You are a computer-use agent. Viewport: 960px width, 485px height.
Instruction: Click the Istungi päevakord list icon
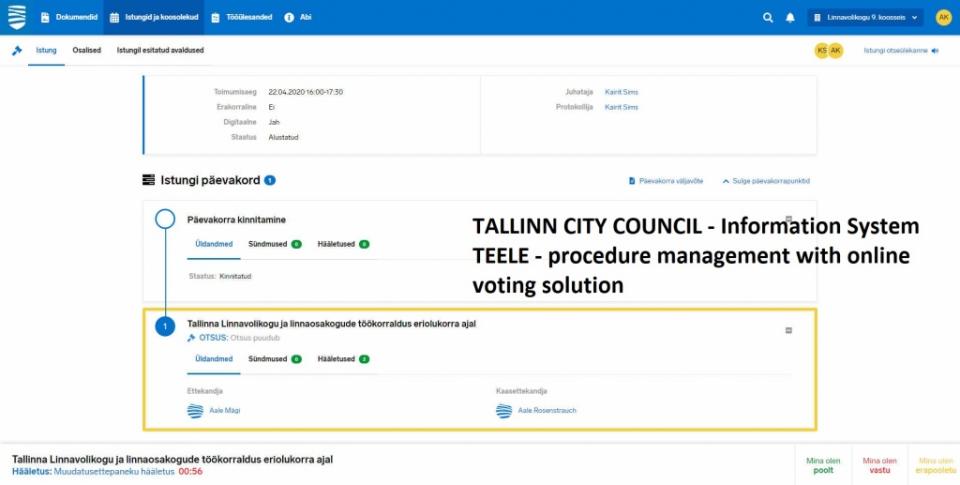[x=149, y=180]
